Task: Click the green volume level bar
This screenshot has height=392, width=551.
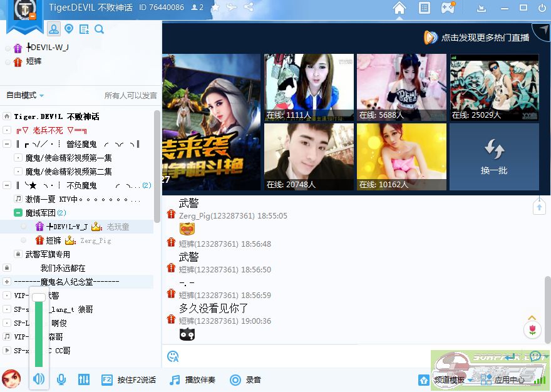Action: 39,334
